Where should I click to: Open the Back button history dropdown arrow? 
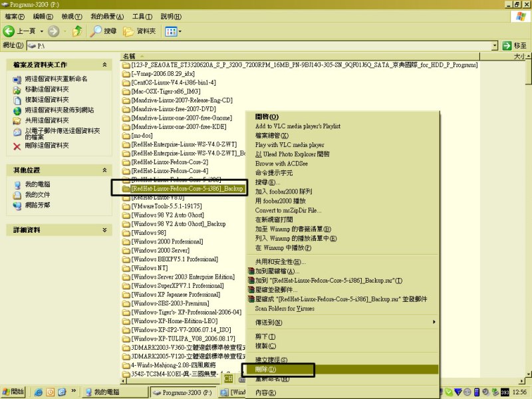42,31
